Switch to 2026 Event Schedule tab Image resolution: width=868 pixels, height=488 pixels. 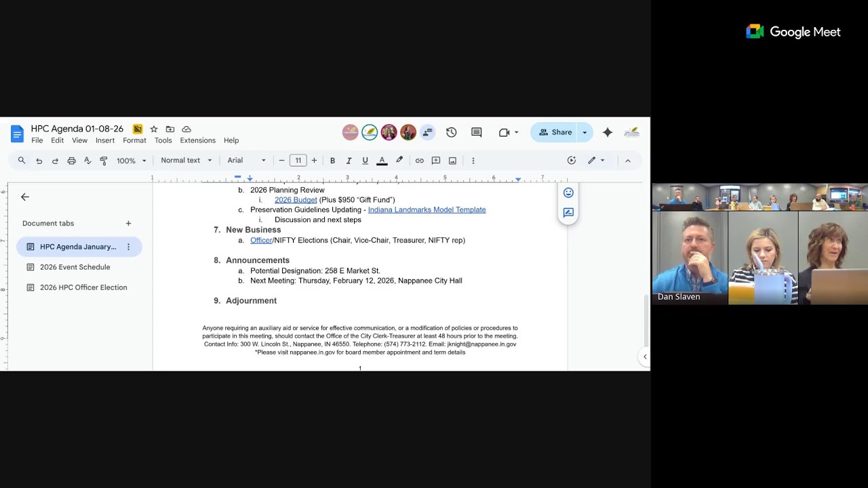click(x=75, y=267)
